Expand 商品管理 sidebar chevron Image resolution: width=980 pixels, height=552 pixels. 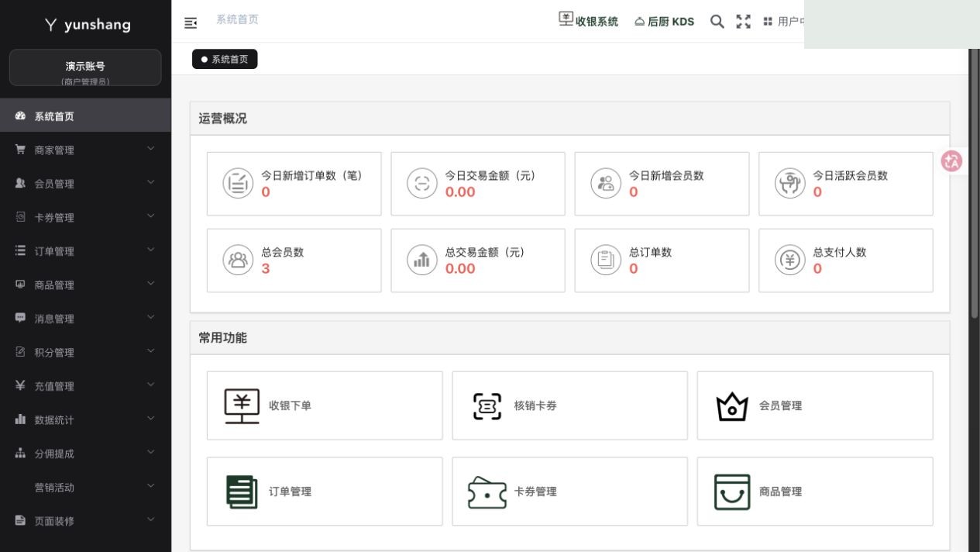[x=151, y=283]
